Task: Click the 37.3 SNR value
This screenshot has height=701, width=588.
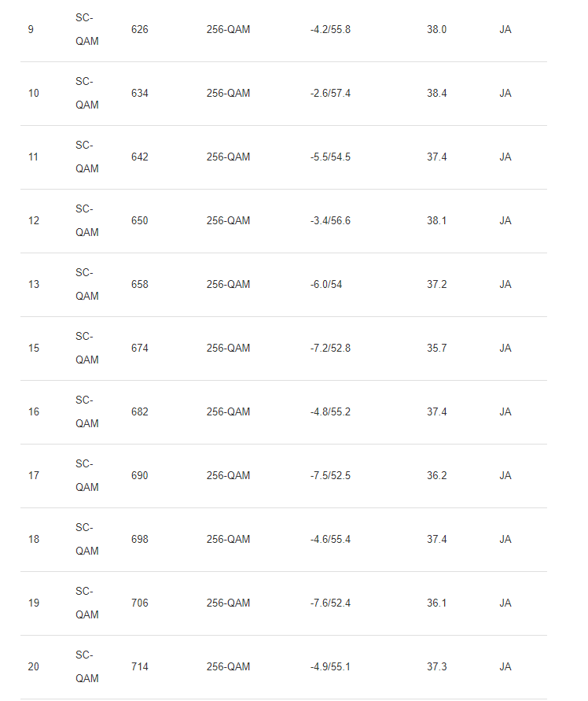Action: [437, 666]
